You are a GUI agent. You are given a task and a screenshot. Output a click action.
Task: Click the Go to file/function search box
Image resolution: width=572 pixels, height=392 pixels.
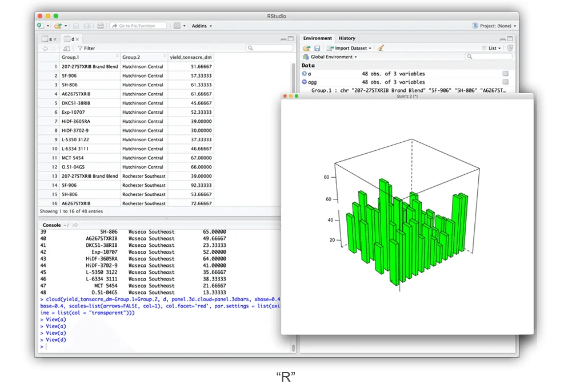[x=137, y=26]
